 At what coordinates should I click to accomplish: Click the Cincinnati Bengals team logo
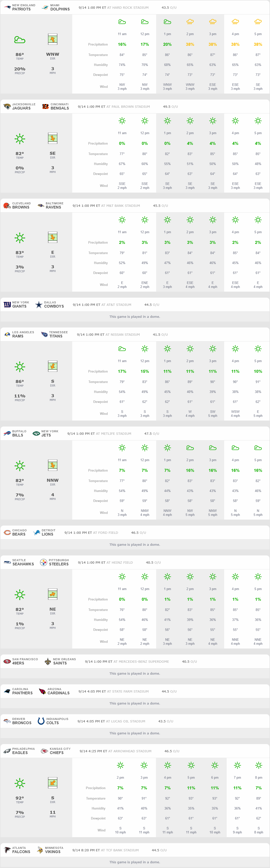(x=46, y=106)
